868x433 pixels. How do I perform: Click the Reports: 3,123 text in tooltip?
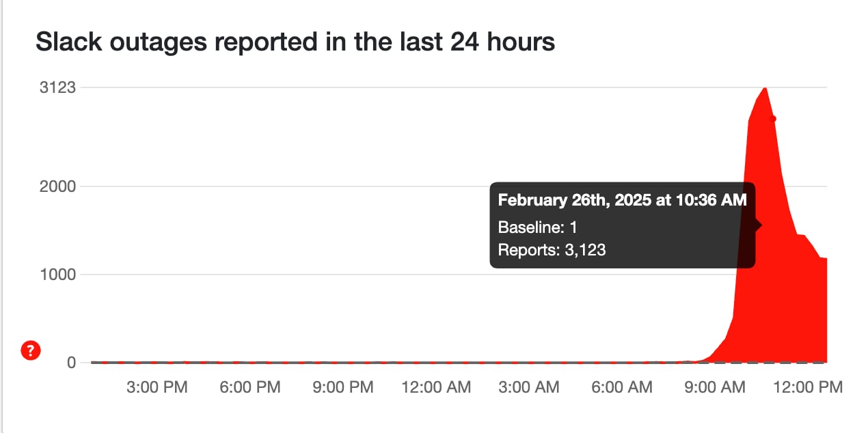552,250
